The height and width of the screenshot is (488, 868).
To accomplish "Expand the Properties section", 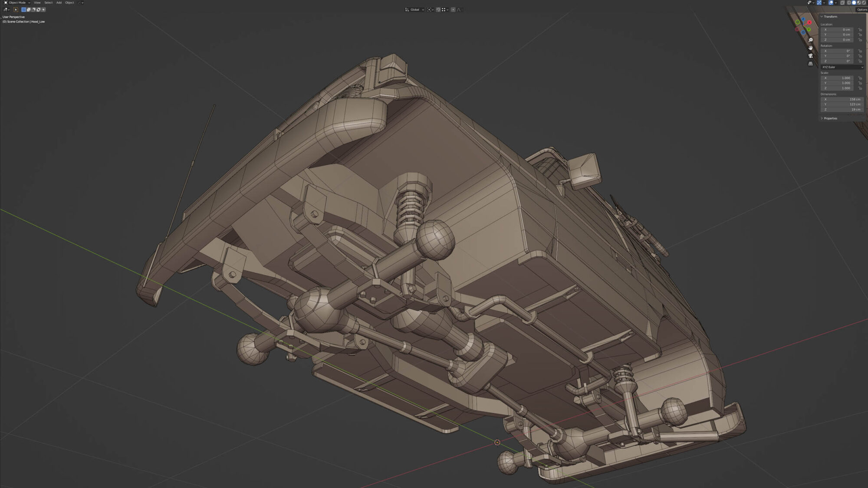I will click(830, 118).
